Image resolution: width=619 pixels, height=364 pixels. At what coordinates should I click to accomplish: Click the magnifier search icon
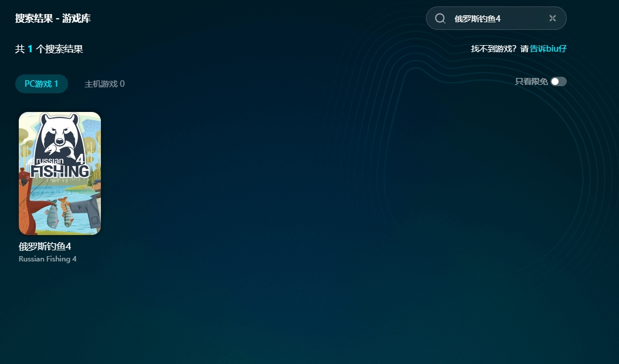click(x=440, y=18)
